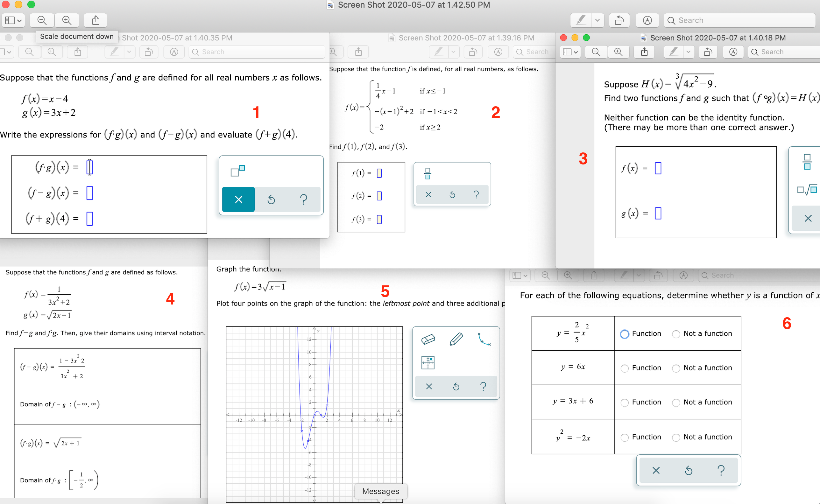Click help question mark under function table

click(x=721, y=470)
